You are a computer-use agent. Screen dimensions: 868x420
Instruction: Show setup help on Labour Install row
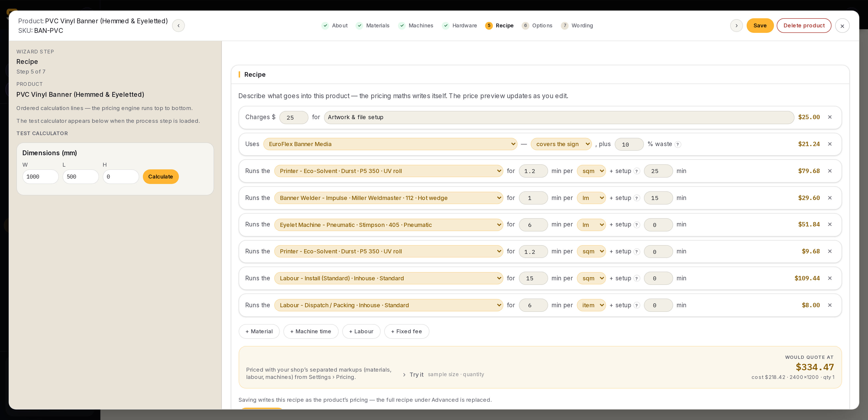(x=637, y=278)
